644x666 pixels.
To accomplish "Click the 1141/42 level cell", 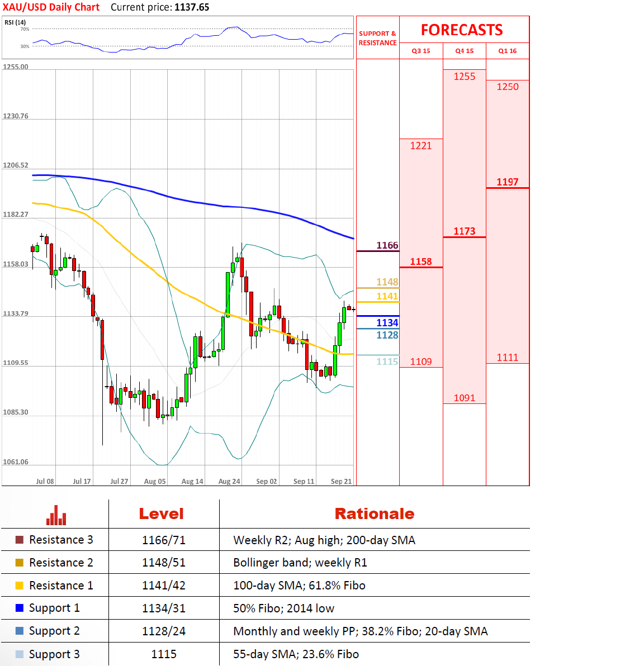I will pos(164,586).
